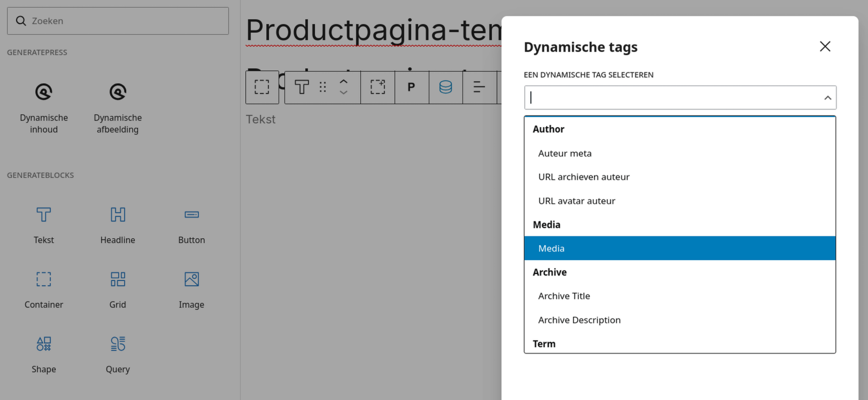Add a Grid block
The height and width of the screenshot is (400, 868).
118,289
